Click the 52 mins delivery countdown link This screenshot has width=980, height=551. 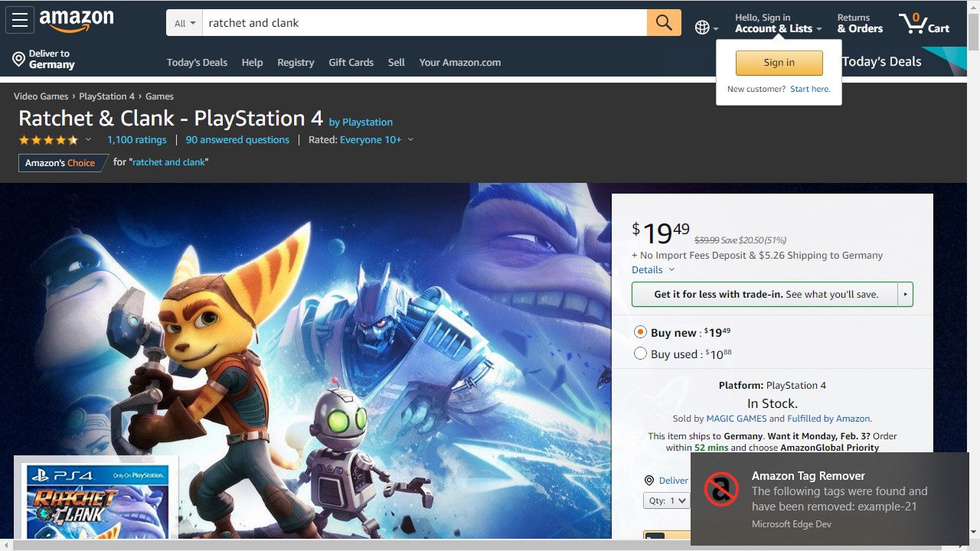[711, 448]
